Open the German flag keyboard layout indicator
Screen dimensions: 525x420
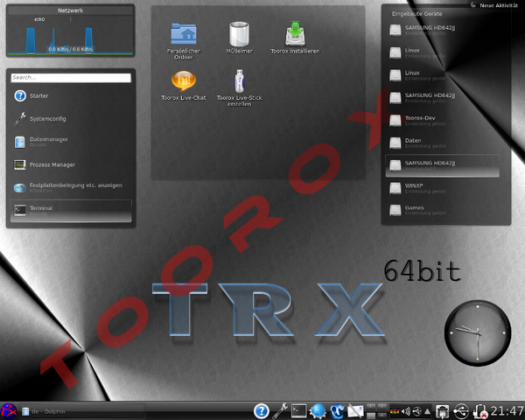[395, 411]
